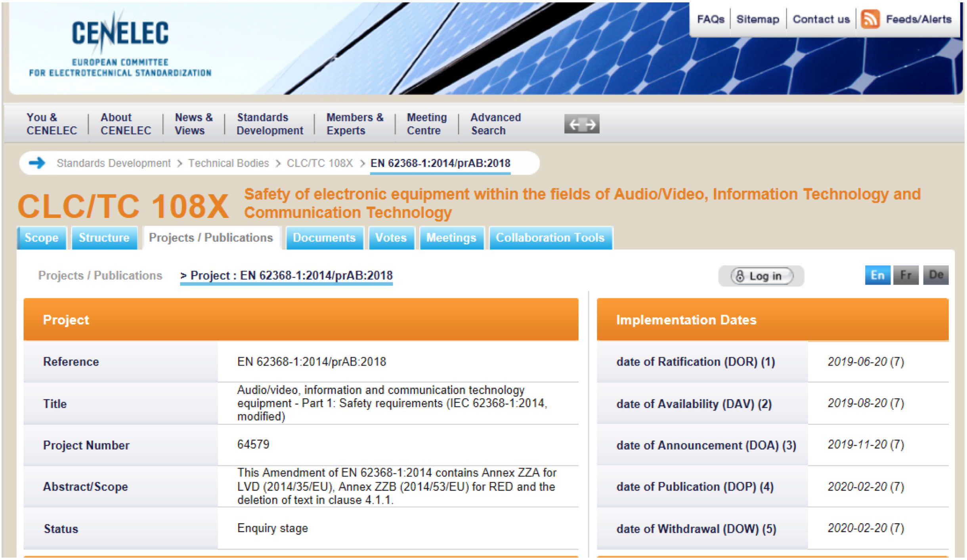This screenshot has width=967, height=560.
Task: Select Projects / Publications tab
Action: tap(211, 238)
